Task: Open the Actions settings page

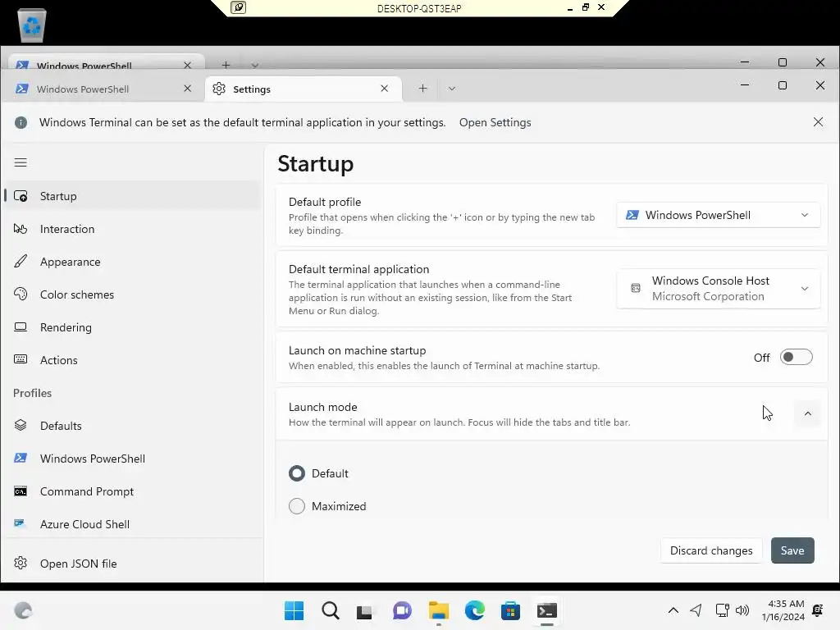Action: 132,360
